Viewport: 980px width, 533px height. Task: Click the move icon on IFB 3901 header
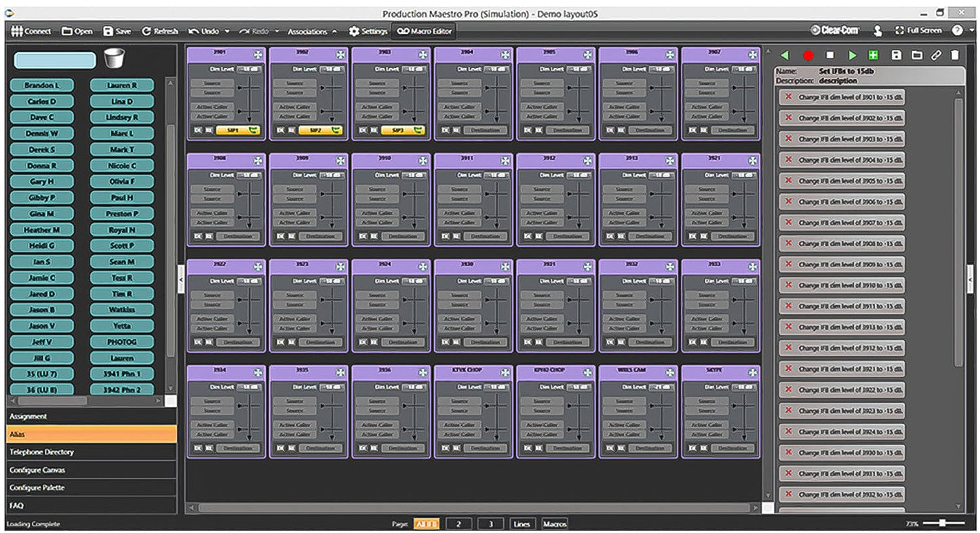[x=258, y=54]
